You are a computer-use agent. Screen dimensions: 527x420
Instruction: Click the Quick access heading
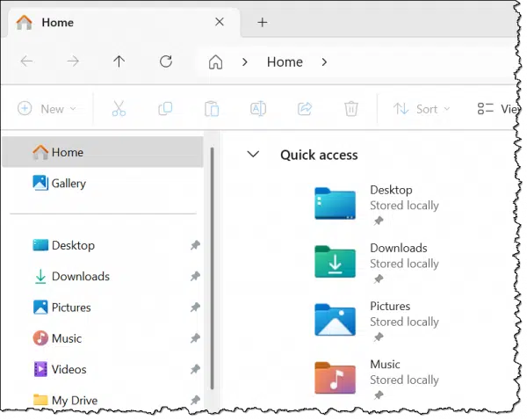point(319,155)
